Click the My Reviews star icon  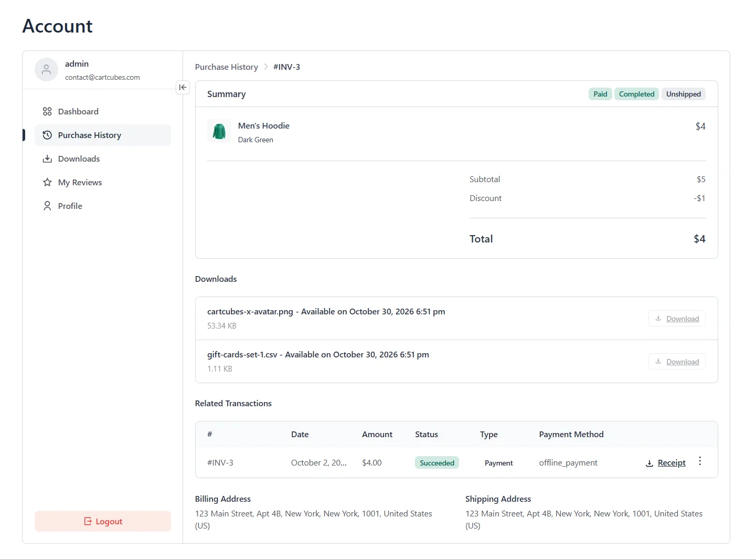(47, 182)
